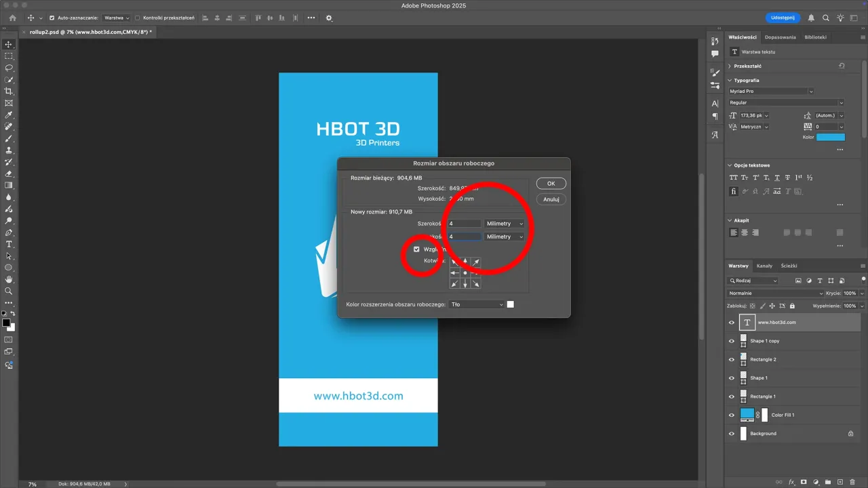Hide the Rectangle 2 layer
Screen dimensions: 868x488
click(731, 359)
